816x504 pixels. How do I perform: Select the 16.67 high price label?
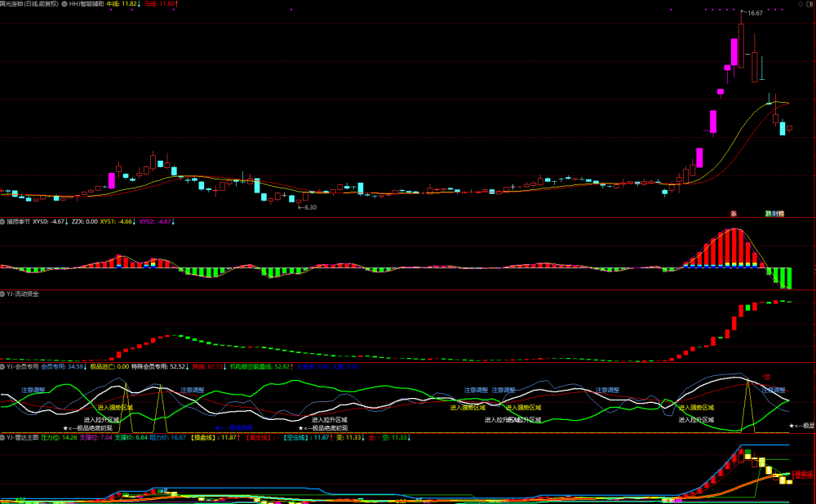click(755, 13)
